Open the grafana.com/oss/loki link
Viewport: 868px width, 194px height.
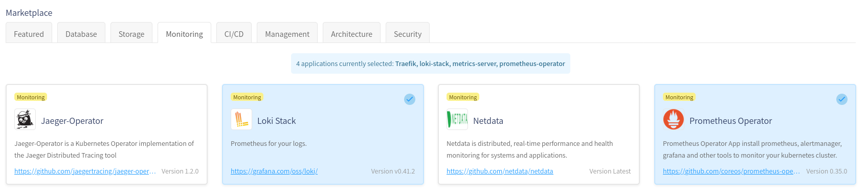click(x=274, y=171)
